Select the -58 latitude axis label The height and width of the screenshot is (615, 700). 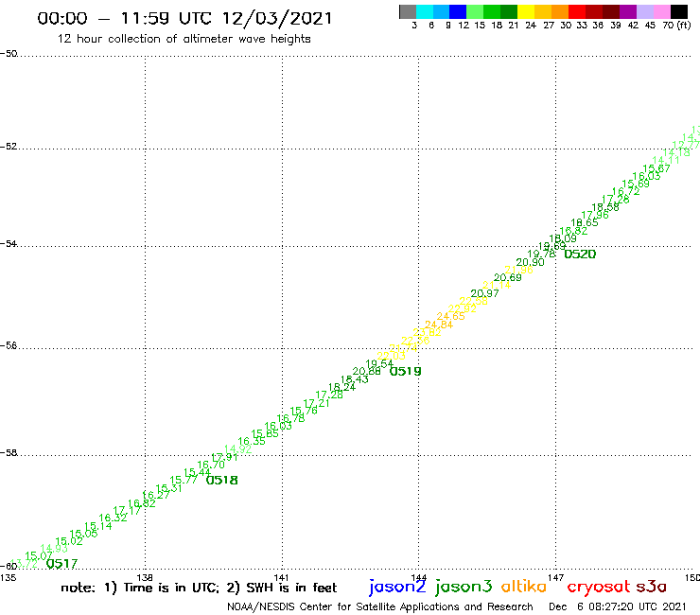pos(9,453)
